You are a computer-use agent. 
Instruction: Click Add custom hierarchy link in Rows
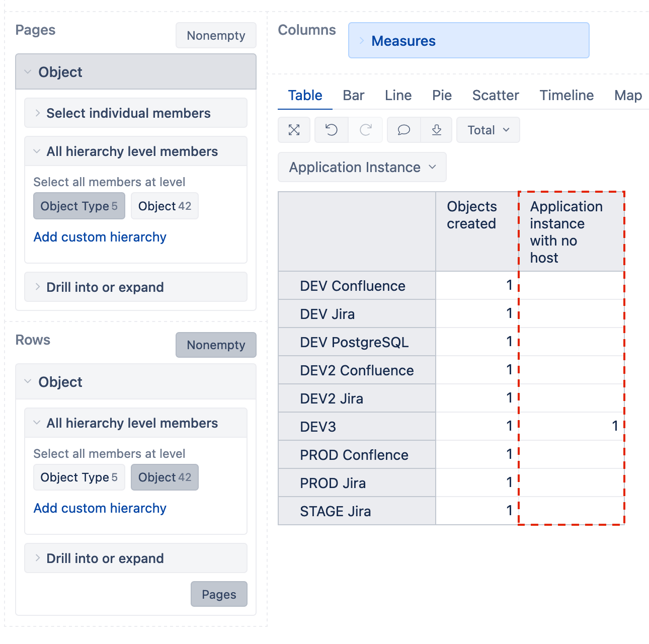(100, 508)
